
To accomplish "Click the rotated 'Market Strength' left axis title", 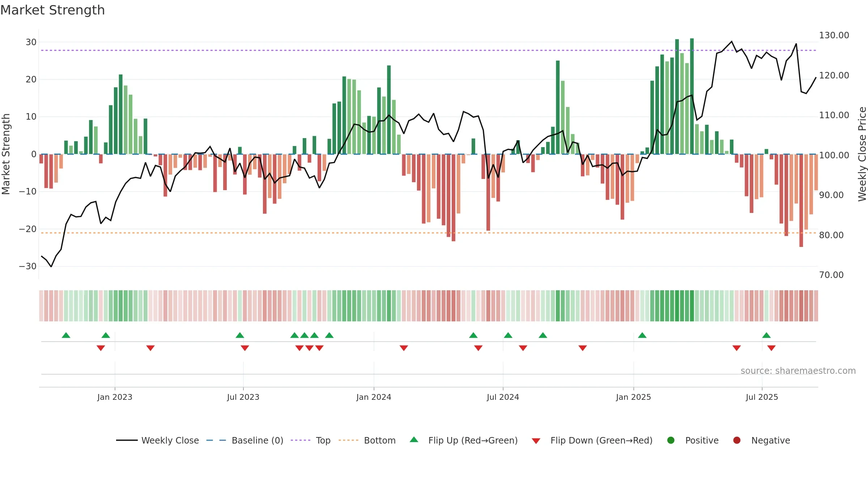I will point(6,154).
